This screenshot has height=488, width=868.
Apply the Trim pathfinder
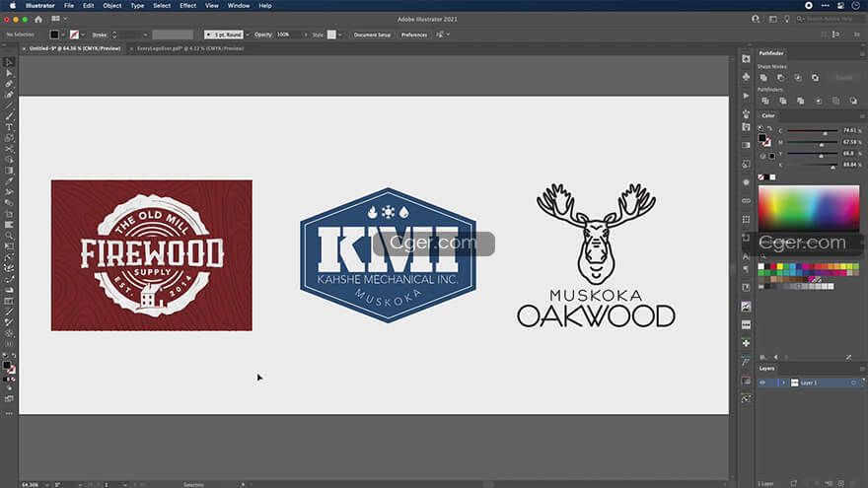click(783, 101)
